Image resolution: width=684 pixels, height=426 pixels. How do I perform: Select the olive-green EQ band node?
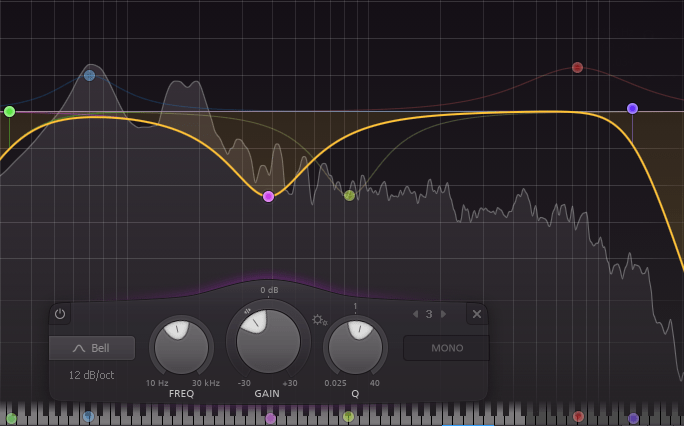pyautogui.click(x=349, y=195)
